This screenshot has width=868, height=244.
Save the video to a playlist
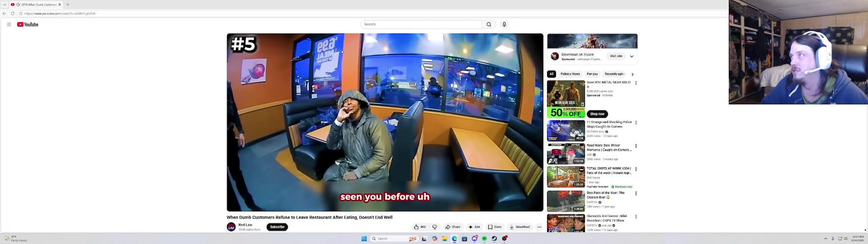coord(495,227)
